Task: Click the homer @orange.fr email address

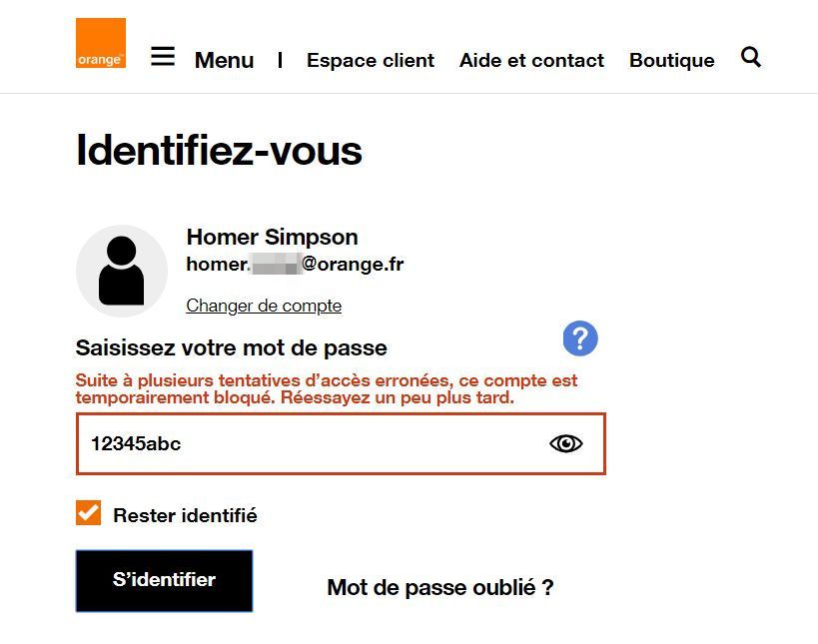Action: (x=295, y=265)
